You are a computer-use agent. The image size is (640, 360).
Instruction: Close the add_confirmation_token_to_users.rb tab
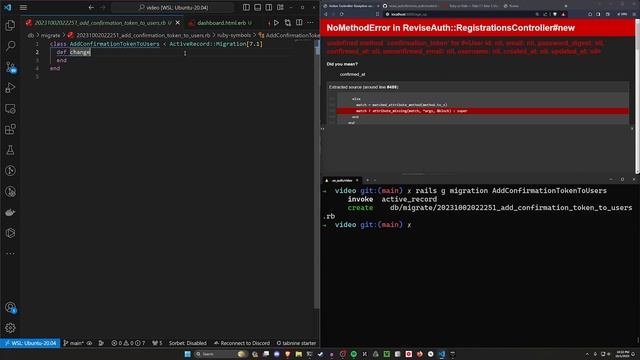178,23
